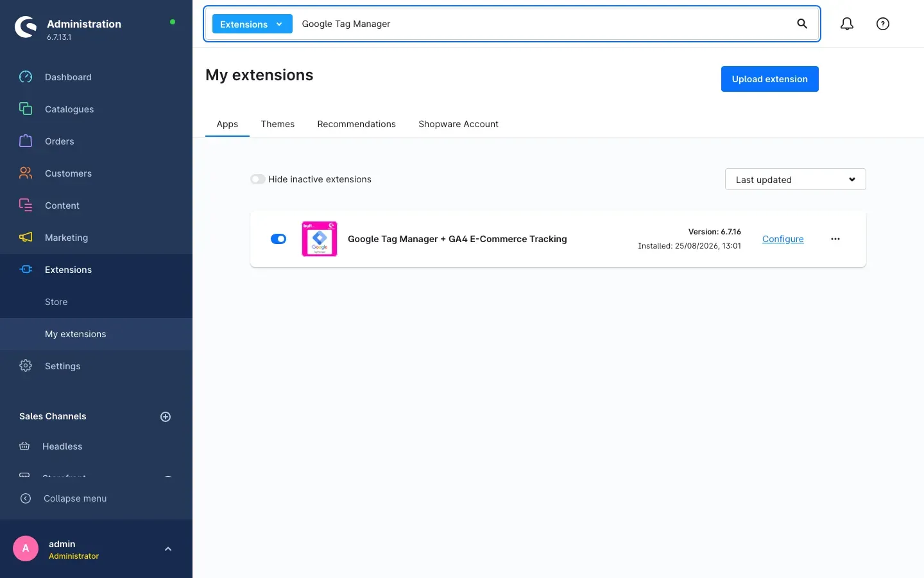
Task: Click Collapse menu label
Action: pos(75,498)
